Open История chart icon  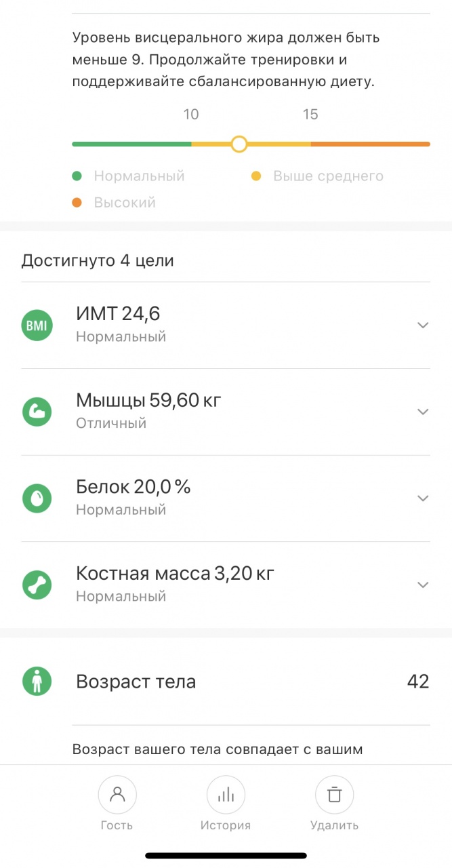[x=226, y=795]
